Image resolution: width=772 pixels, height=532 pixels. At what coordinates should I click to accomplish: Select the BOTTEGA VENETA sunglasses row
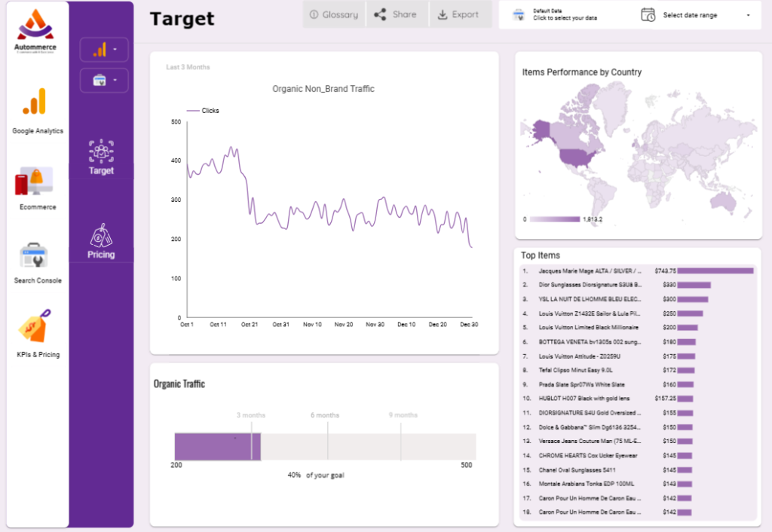[639, 341]
